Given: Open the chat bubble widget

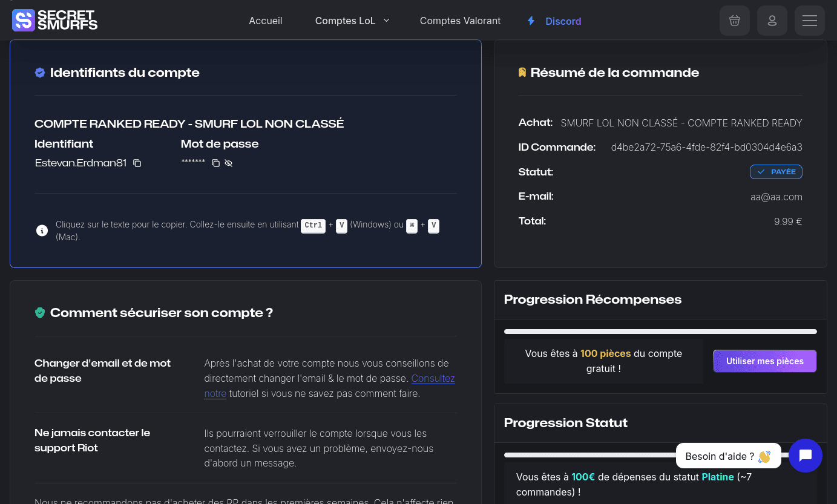Looking at the screenshot, I should pyautogui.click(x=806, y=456).
